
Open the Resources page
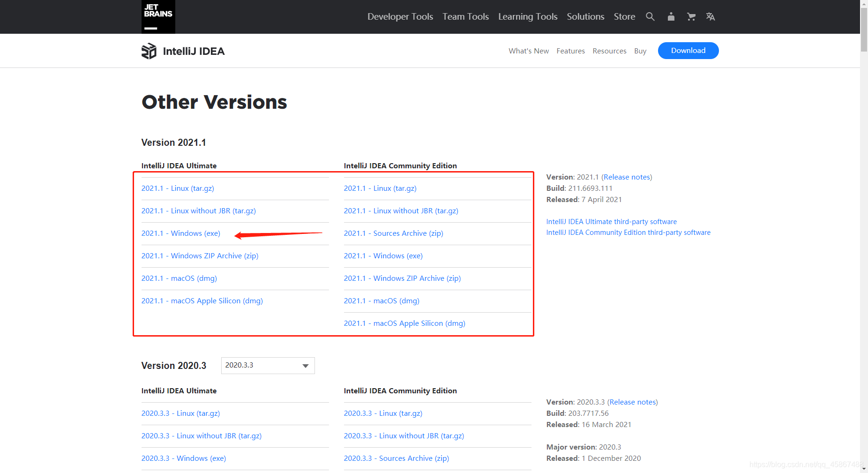609,51
